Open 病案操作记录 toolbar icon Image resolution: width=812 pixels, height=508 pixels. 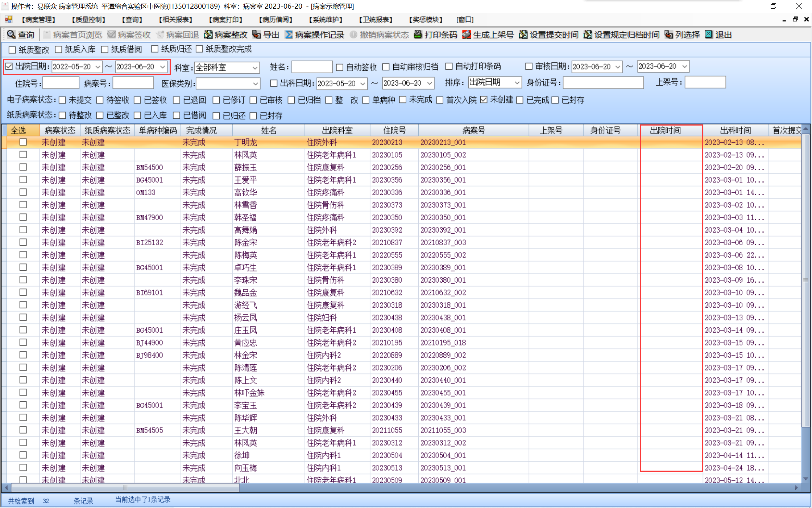tap(289, 34)
